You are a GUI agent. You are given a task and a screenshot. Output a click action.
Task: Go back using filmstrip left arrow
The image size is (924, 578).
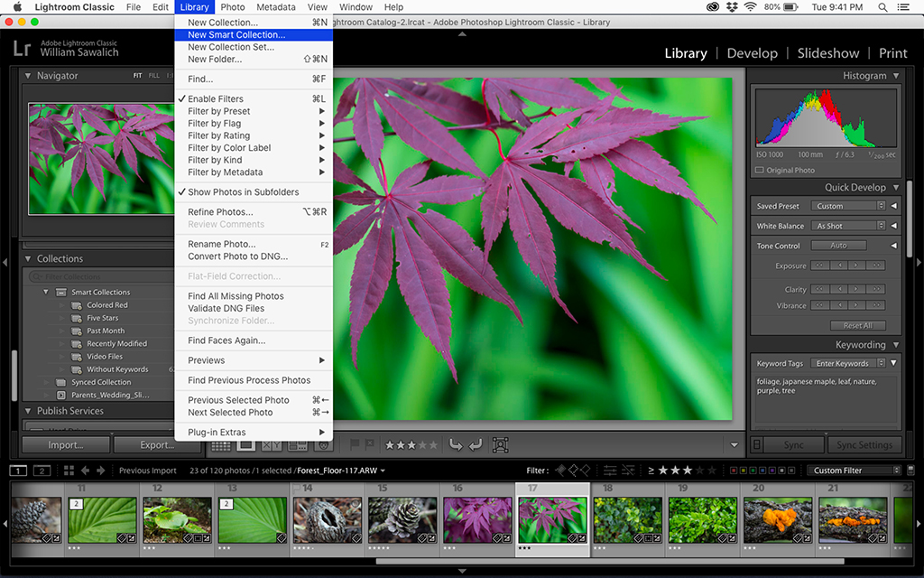click(x=85, y=471)
